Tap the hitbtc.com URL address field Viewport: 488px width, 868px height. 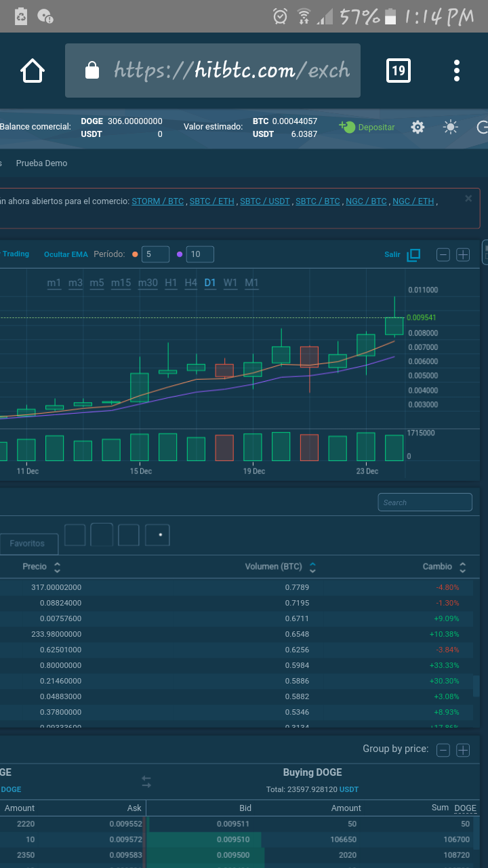(213, 71)
